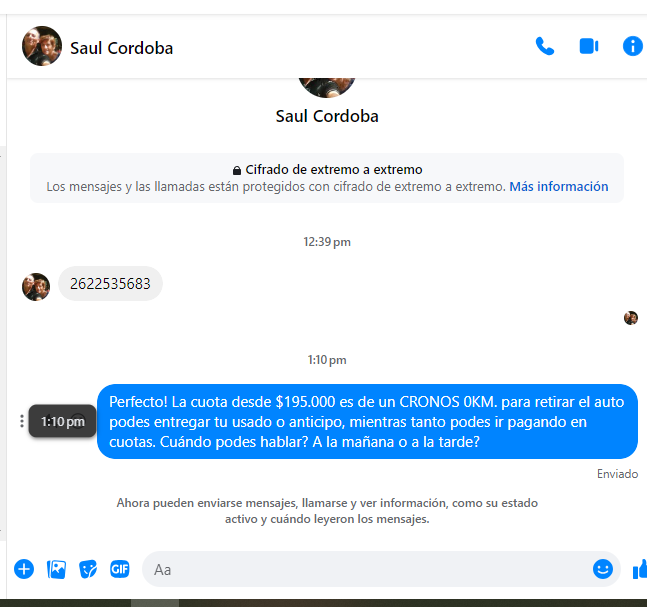Start a voice call with Saul Cordoba
Viewport: 647px width, 607px height.
[x=545, y=46]
